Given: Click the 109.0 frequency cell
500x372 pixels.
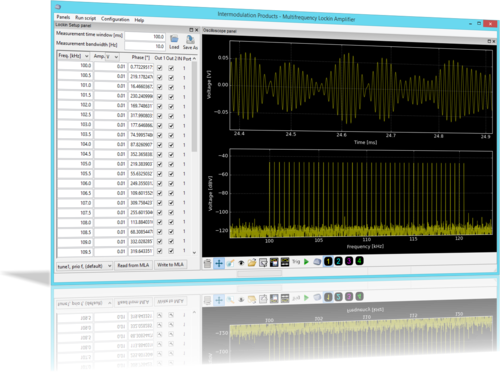Looking at the screenshot, I should tap(75, 242).
